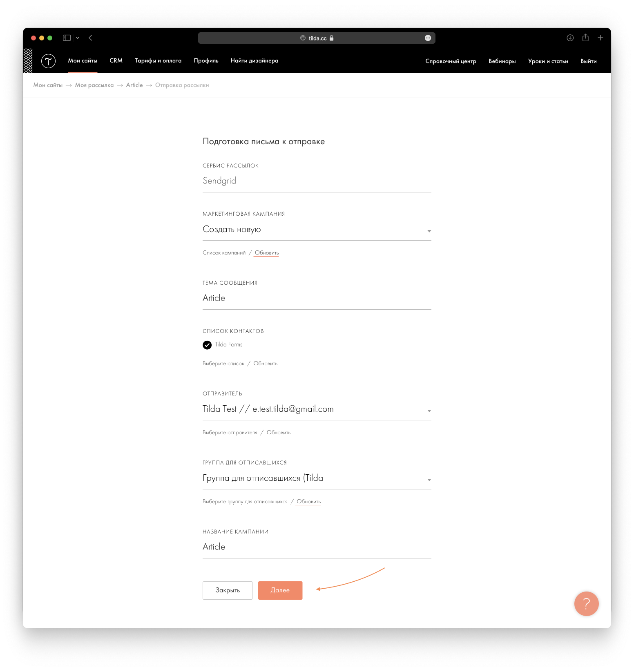
Task: Toggle the Tilda Forms contact list checkbox
Action: [207, 345]
